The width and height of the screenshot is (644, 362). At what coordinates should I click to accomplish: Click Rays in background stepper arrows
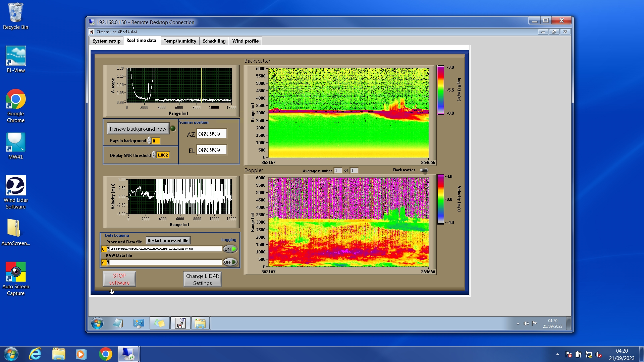pyautogui.click(x=149, y=141)
